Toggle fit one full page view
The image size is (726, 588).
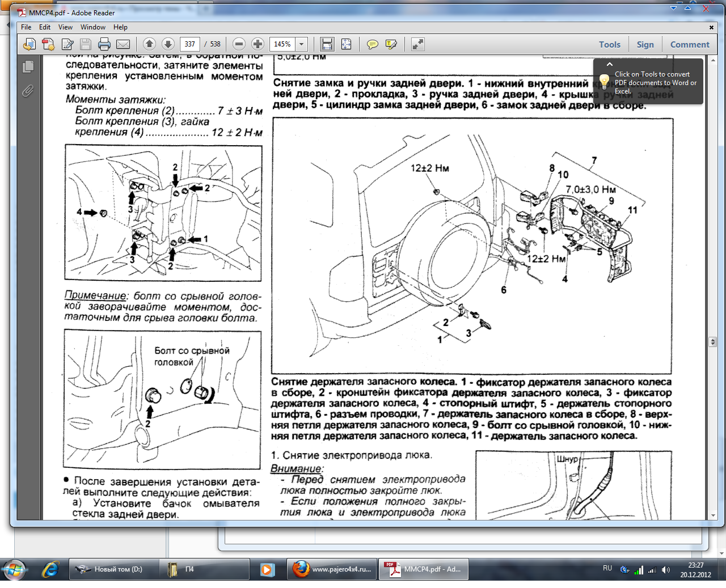pos(346,44)
